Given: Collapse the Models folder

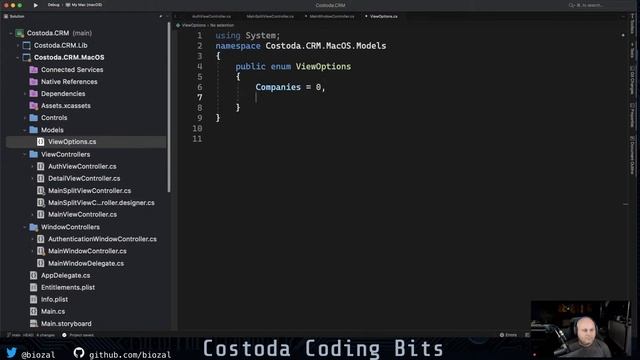Looking at the screenshot, I should 25,130.
